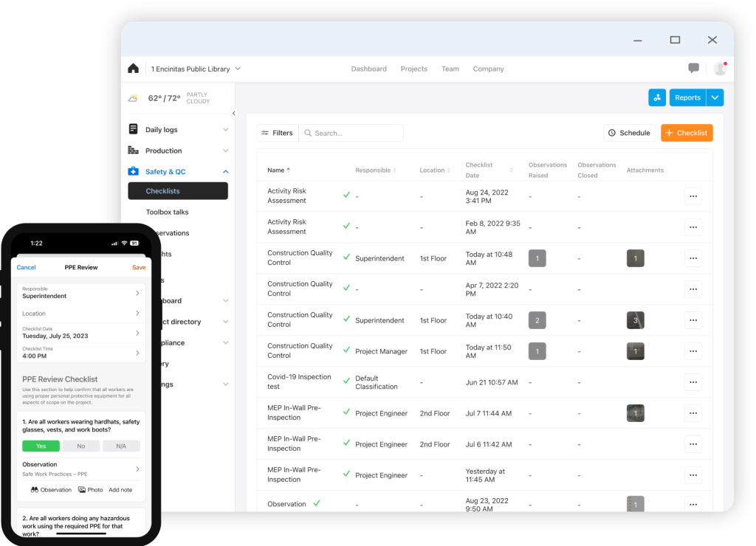This screenshot has height=546, width=756.
Task: Open the chat messages icon
Action: coord(693,69)
